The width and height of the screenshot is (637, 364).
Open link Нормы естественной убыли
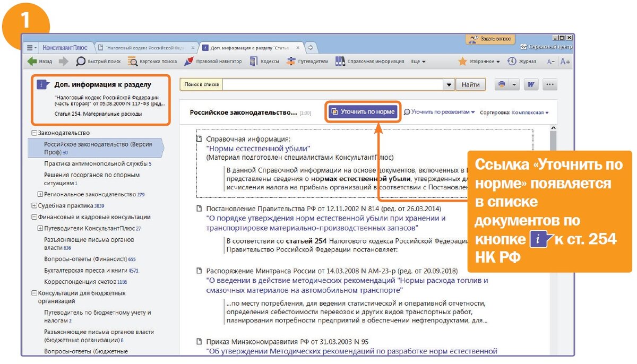click(259, 149)
